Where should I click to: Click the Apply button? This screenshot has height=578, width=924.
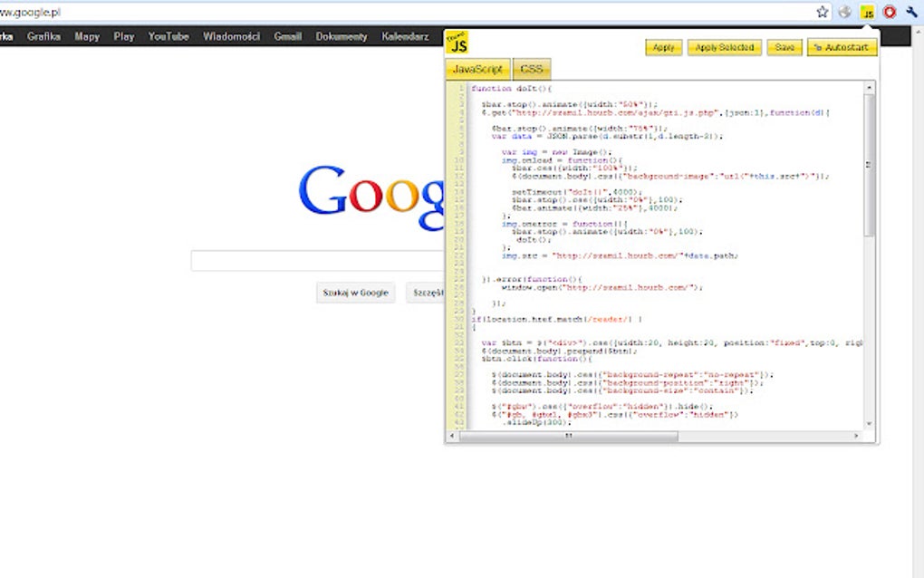(662, 47)
